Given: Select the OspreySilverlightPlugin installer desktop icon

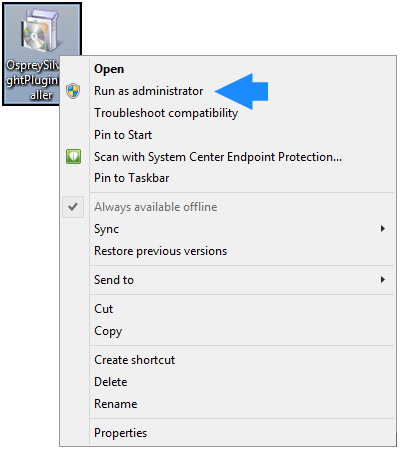Looking at the screenshot, I should (x=41, y=54).
